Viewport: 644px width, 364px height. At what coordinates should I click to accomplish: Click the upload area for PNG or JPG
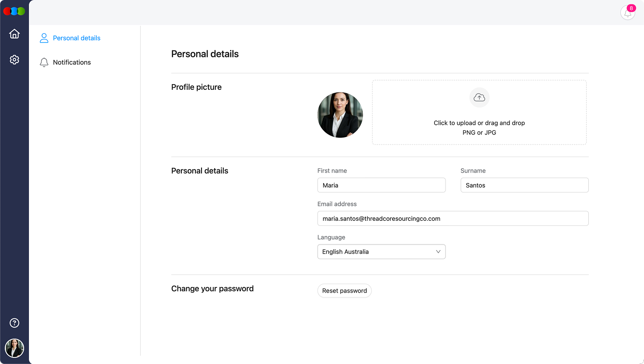479,112
